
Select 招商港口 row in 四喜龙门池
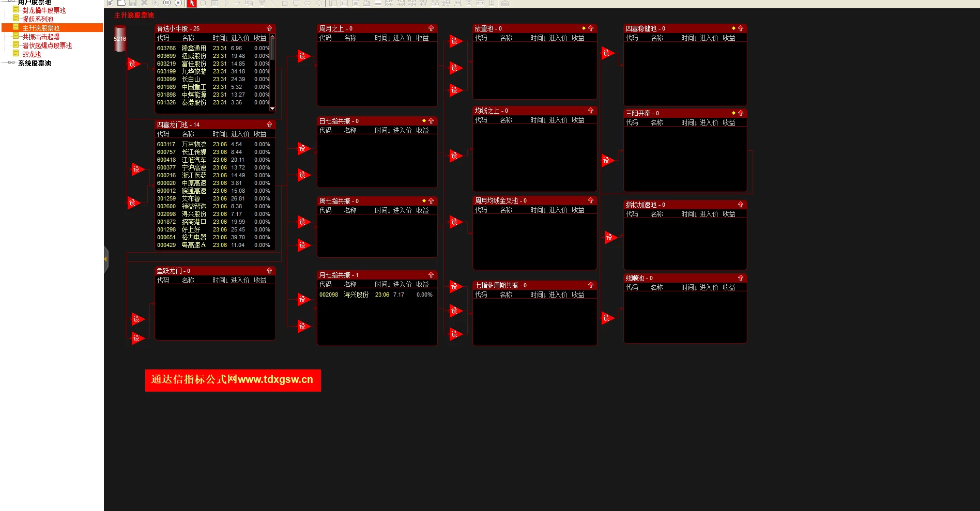point(214,222)
